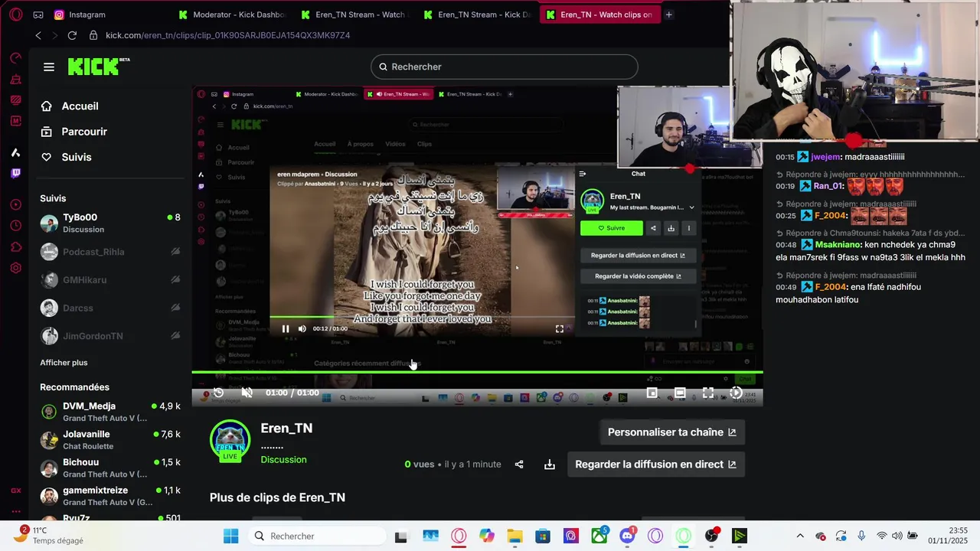Open File Explorer from the taskbar
The image size is (980, 551).
coord(514,536)
